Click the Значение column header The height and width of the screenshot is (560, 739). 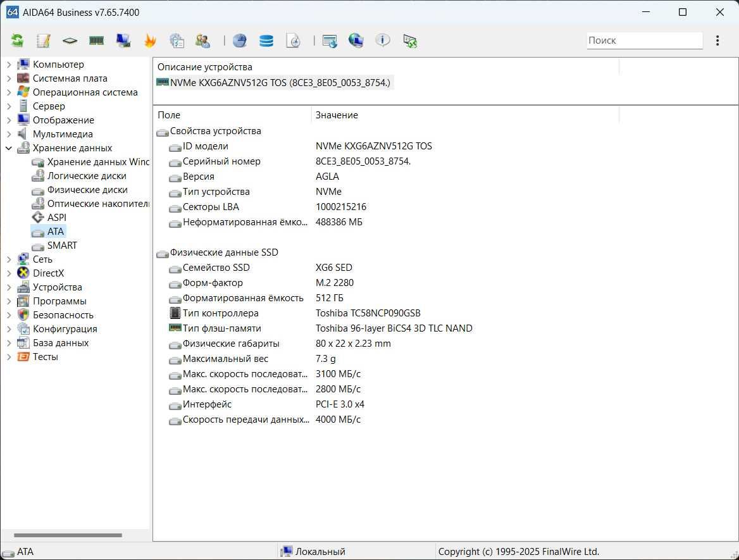tap(464, 115)
